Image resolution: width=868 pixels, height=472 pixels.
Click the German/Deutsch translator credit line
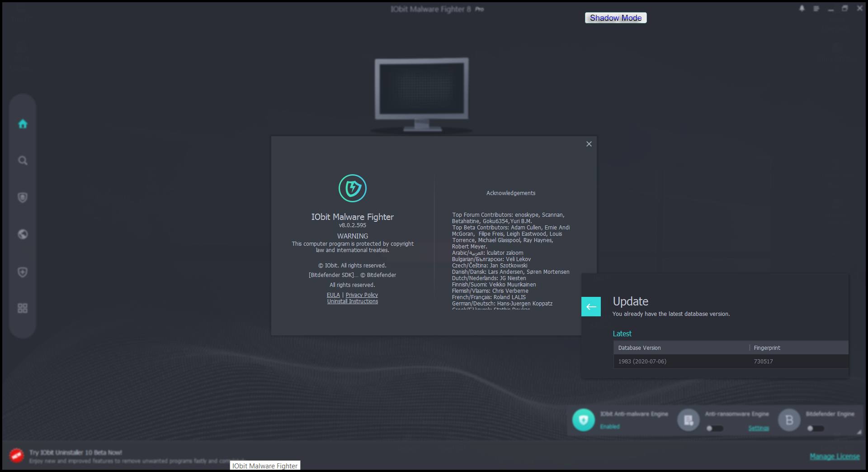click(502, 304)
